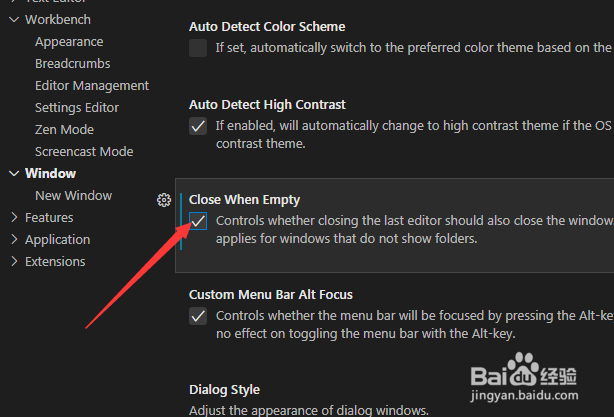This screenshot has width=614, height=417.
Task: Click the Close When Empty setting title
Action: tap(244, 200)
